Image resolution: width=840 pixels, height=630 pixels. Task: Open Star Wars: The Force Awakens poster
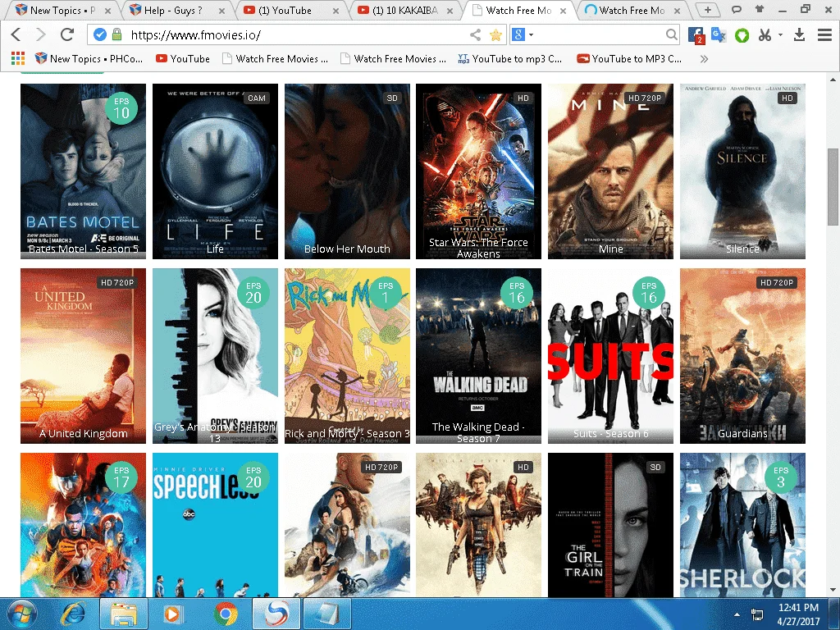coord(478,171)
